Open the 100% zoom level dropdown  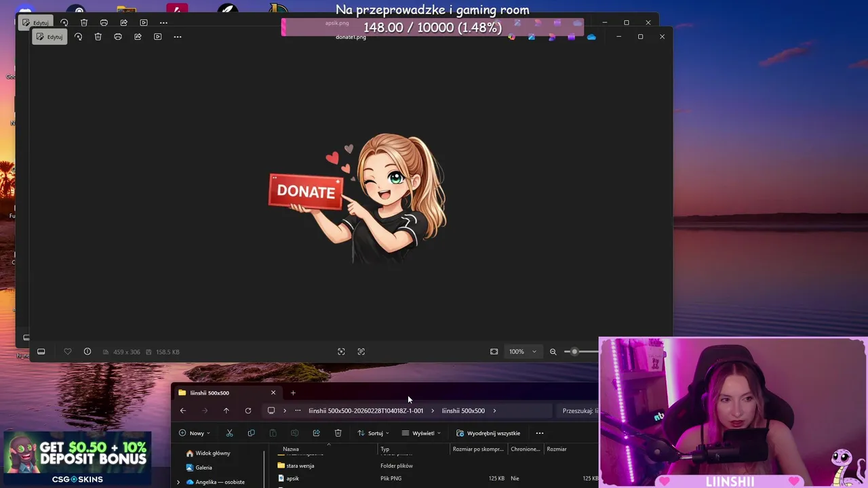[524, 352]
